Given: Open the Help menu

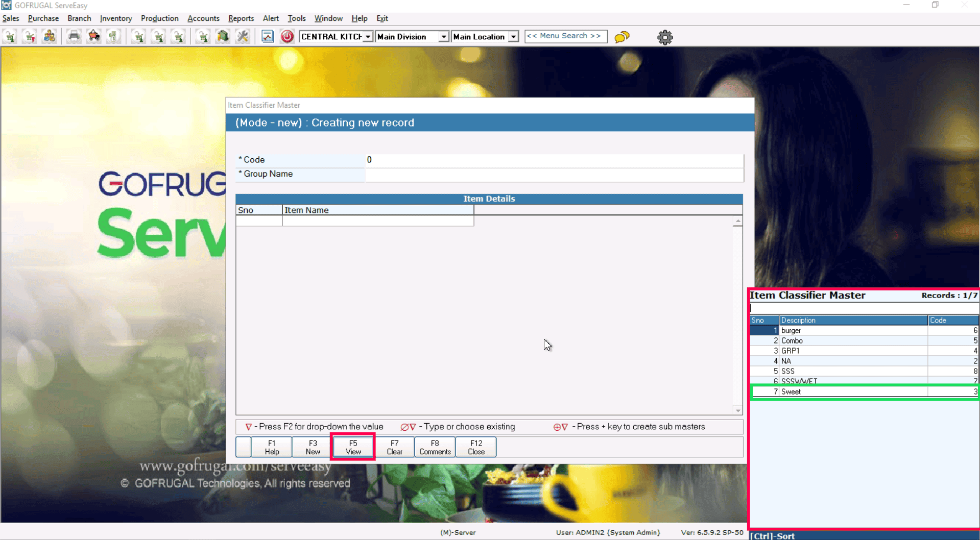Looking at the screenshot, I should pyautogui.click(x=360, y=18).
